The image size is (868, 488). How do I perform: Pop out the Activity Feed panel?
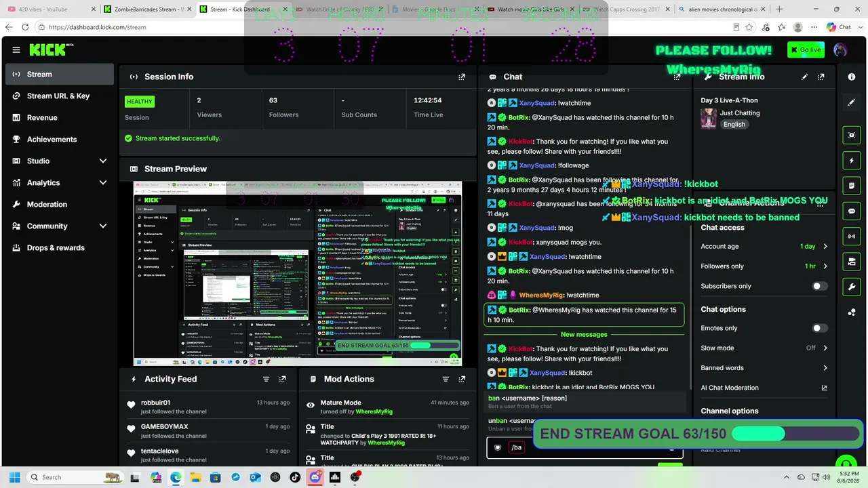(283, 380)
